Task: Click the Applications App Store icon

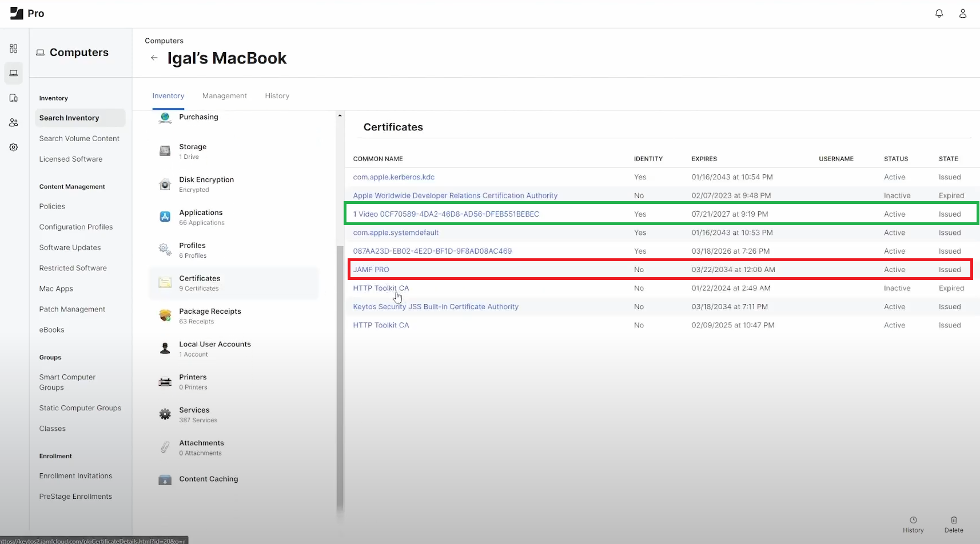Action: (x=165, y=217)
